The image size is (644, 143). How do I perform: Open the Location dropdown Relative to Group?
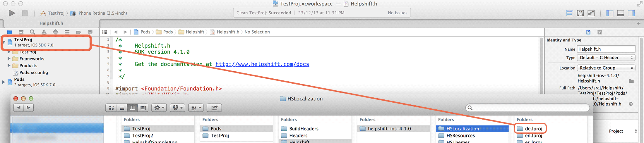pyautogui.click(x=606, y=68)
